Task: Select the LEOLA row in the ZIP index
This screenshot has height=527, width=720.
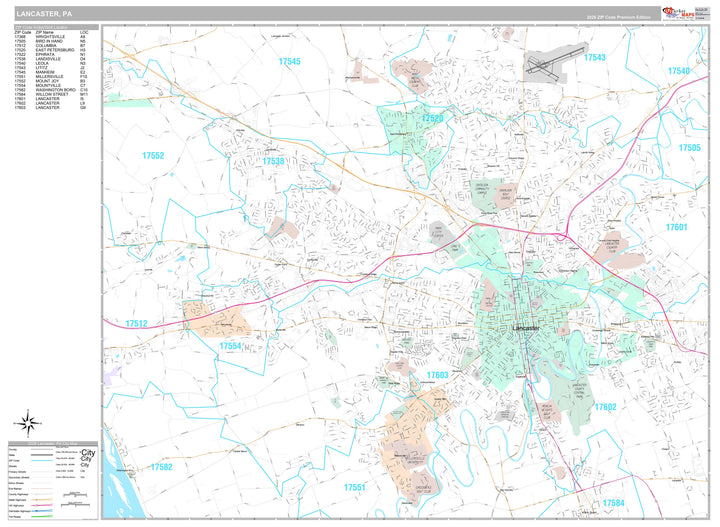Action: (50, 63)
